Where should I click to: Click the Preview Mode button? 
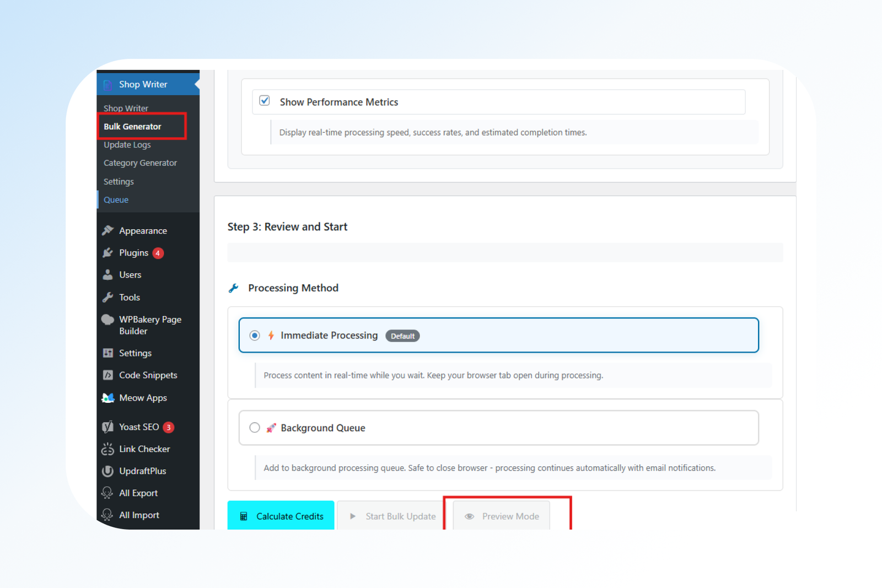pyautogui.click(x=502, y=516)
